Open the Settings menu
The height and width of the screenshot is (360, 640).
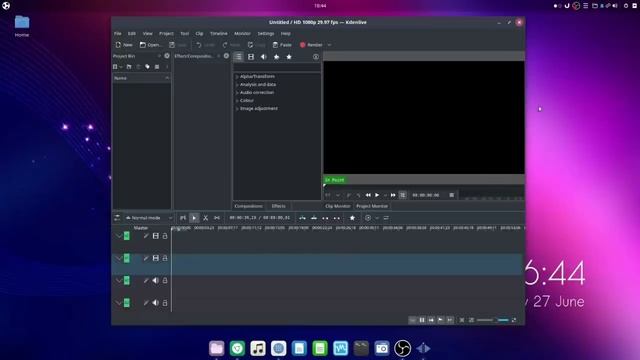tap(266, 33)
